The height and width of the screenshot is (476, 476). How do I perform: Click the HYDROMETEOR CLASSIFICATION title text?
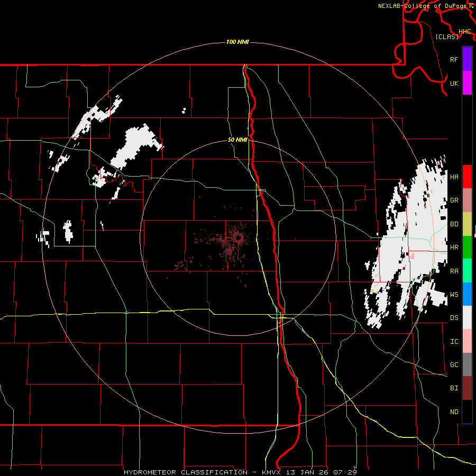(x=186, y=472)
